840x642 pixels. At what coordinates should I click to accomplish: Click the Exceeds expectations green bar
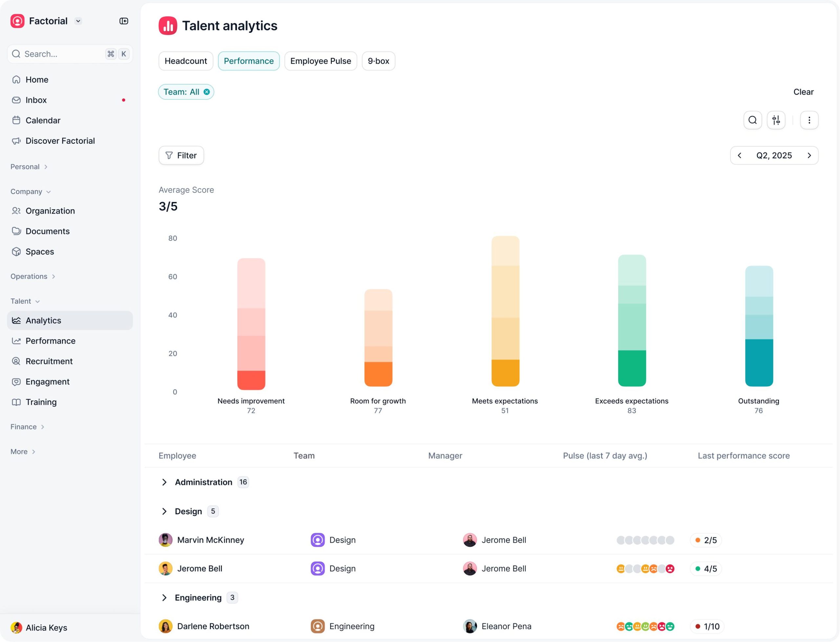point(632,320)
